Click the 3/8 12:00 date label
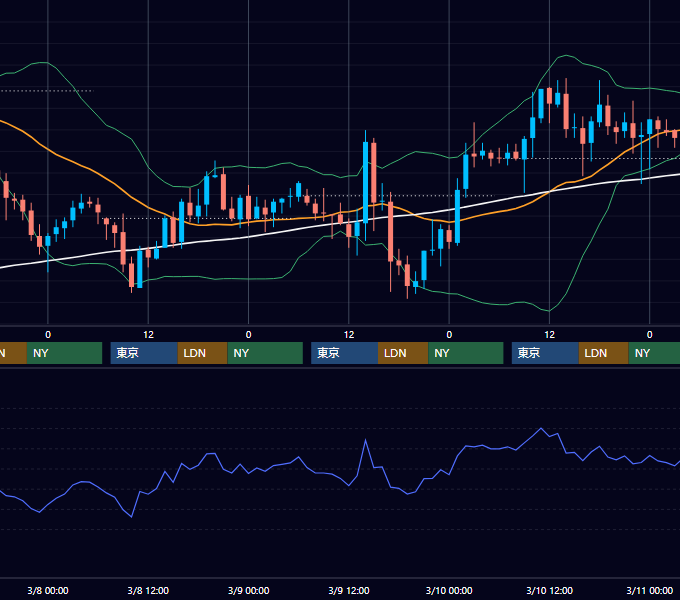 click(x=148, y=590)
